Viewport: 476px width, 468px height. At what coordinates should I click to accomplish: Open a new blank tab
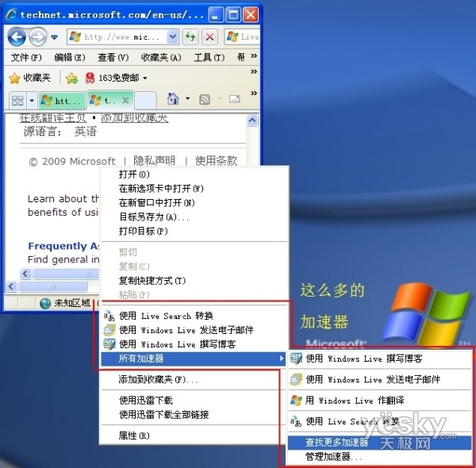pyautogui.click(x=145, y=101)
